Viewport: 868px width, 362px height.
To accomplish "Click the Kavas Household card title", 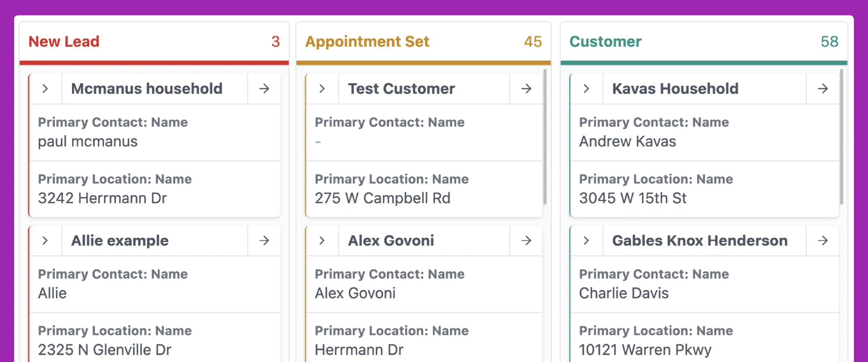I will coord(675,89).
